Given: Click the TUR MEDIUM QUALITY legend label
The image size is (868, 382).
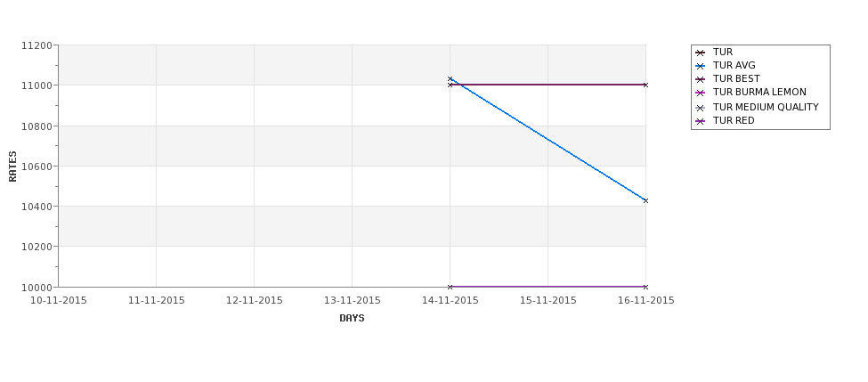Looking at the screenshot, I should (x=766, y=107).
